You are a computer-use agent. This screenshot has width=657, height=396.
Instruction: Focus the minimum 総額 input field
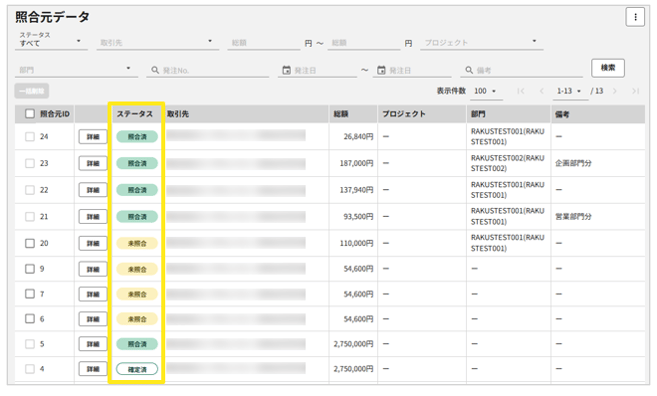click(x=264, y=42)
